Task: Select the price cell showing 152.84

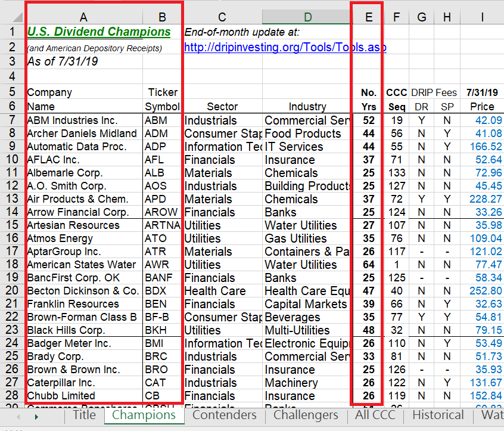Action: point(482,396)
